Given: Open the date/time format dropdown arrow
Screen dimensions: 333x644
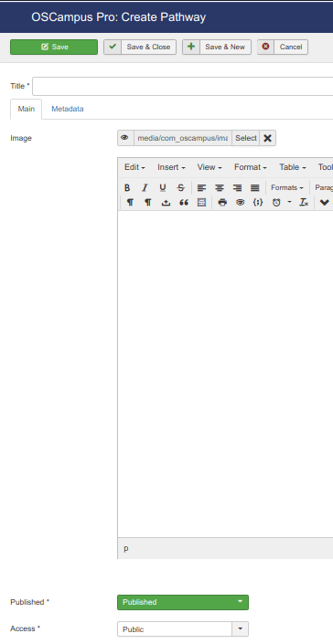Looking at the screenshot, I should pos(289,202).
